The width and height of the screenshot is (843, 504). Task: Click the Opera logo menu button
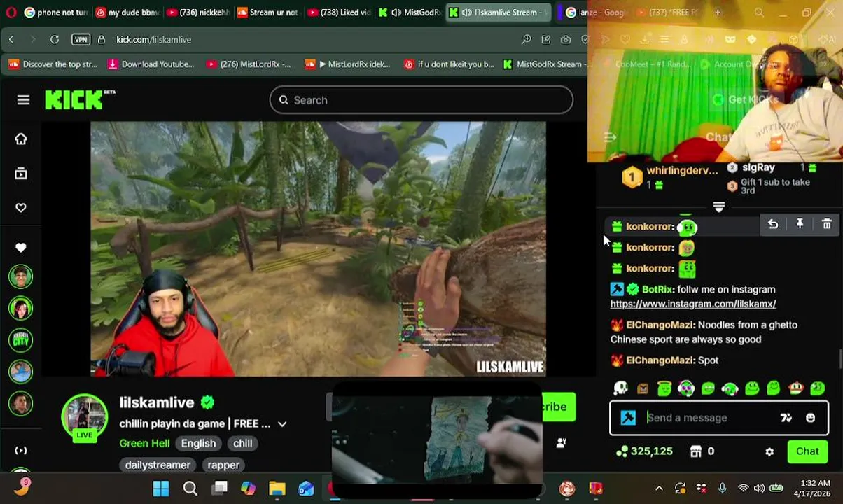pyautogui.click(x=10, y=12)
